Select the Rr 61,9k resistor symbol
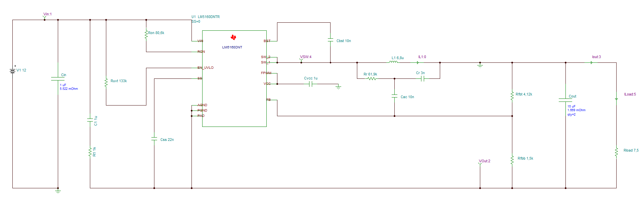This screenshot has height=200, width=644. [372, 78]
